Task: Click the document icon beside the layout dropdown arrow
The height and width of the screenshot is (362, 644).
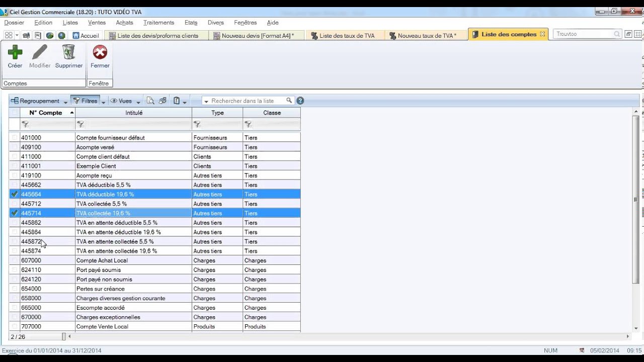Action: [26, 35]
